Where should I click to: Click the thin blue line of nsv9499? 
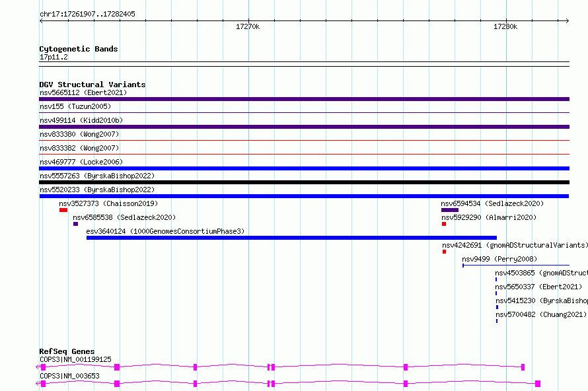point(516,266)
